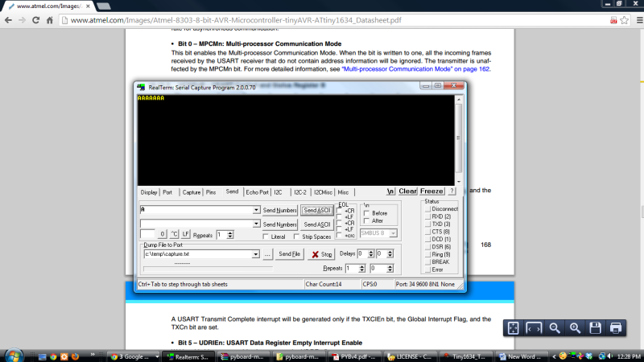
Task: Check the Before option under \n
Action: (367, 213)
